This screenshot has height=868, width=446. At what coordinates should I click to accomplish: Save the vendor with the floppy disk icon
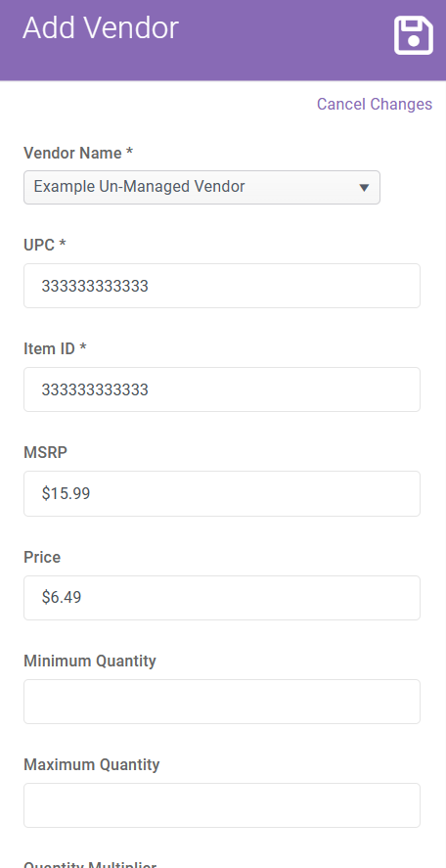(x=414, y=35)
